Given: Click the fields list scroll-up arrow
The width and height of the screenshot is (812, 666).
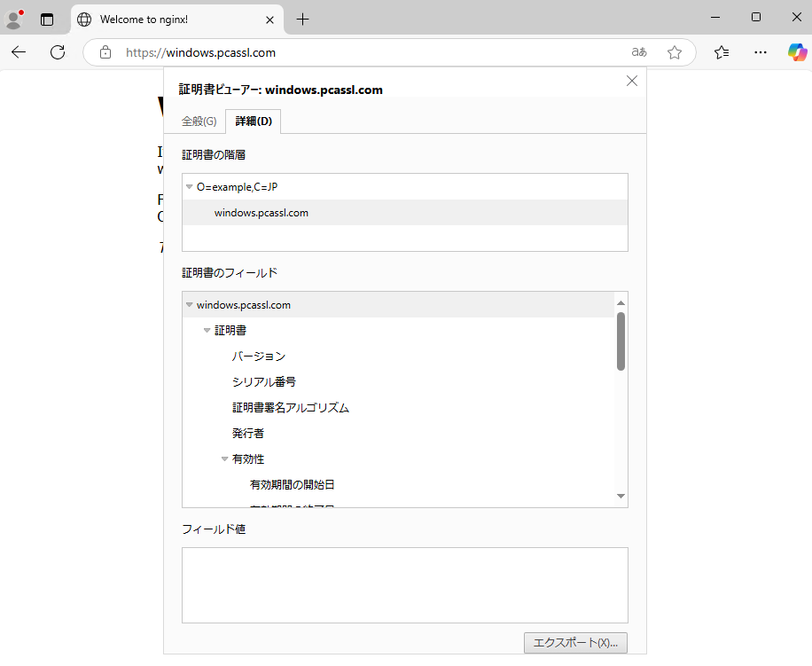Looking at the screenshot, I should pos(621,302).
